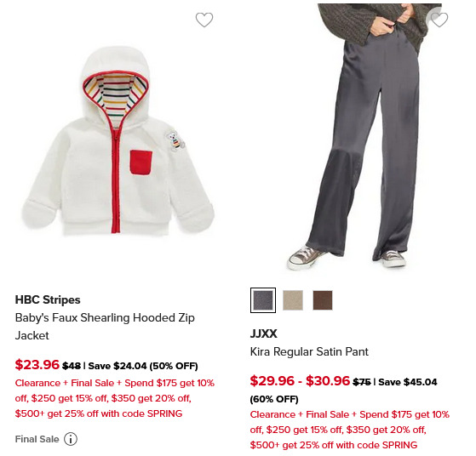The height and width of the screenshot is (456, 476).
Task: Click the jacket's SPRING code promo text
Action: [115, 398]
